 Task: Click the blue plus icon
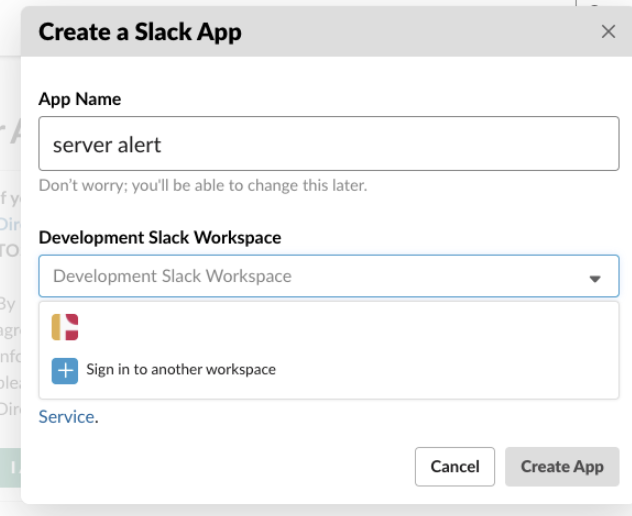[65, 370]
